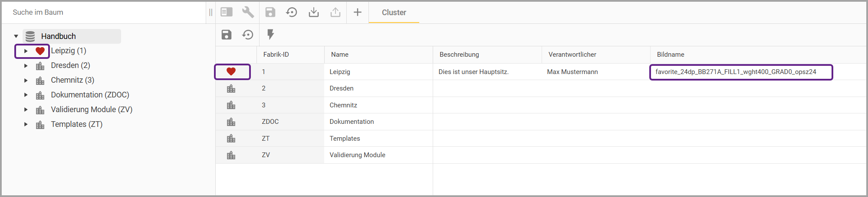Switch to the Cluster tab
The image size is (868, 197).
tap(394, 13)
